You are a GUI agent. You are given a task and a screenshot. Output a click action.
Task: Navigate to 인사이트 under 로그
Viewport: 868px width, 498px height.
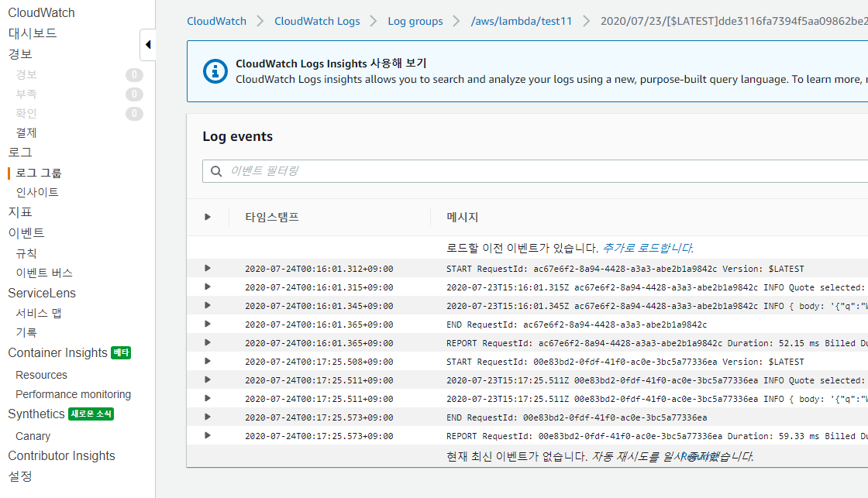[x=33, y=192]
